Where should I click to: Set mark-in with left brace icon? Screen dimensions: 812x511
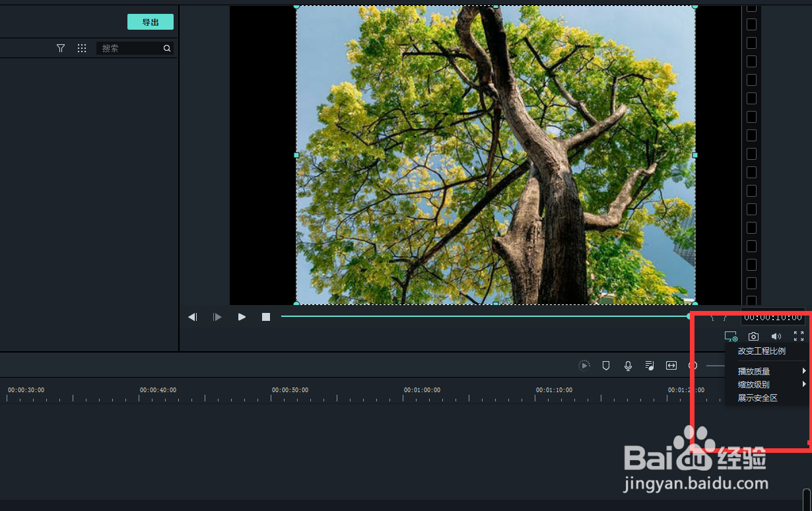click(x=712, y=318)
